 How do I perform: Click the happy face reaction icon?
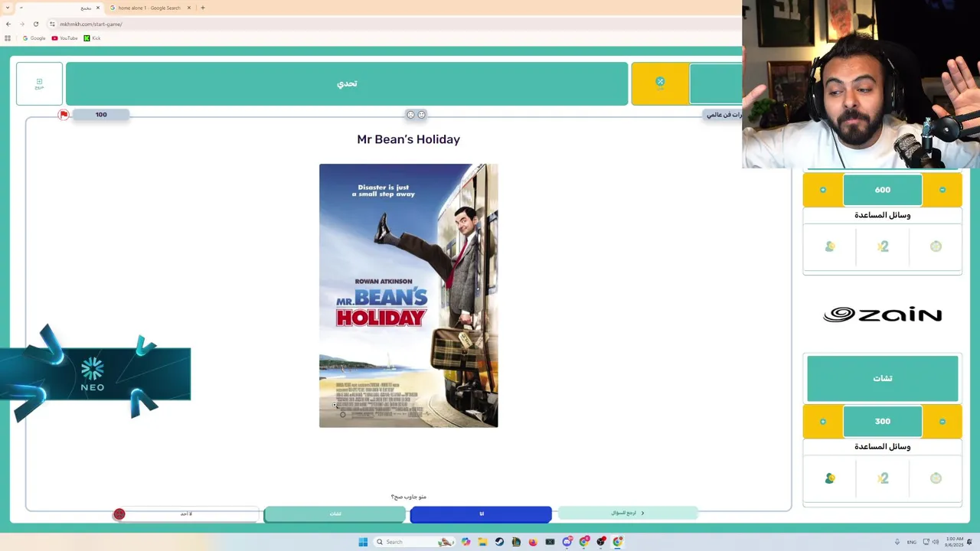point(421,115)
